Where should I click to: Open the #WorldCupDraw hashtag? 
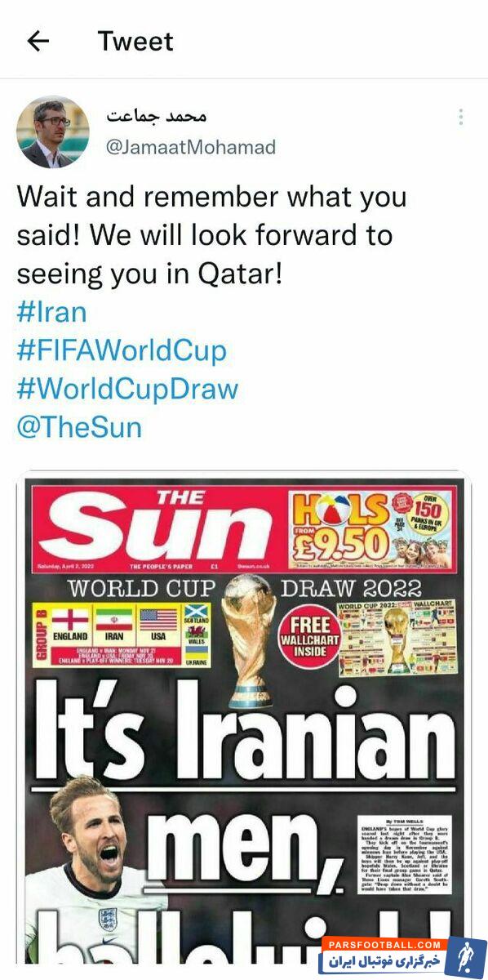[127, 389]
